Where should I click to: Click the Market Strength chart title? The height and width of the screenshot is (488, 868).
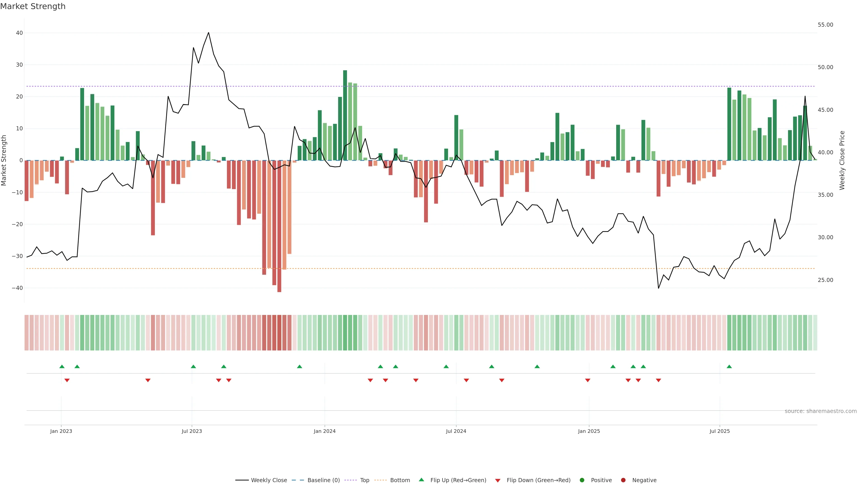coord(33,6)
